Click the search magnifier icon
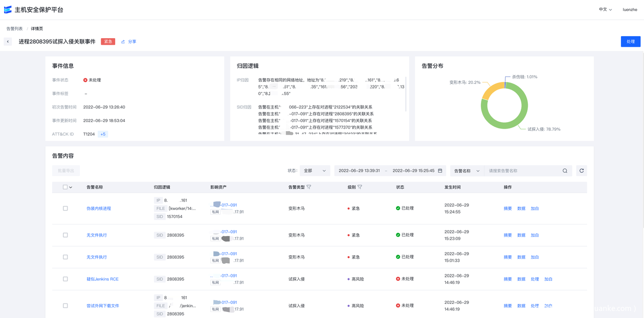The height and width of the screenshot is (318, 644). point(565,171)
